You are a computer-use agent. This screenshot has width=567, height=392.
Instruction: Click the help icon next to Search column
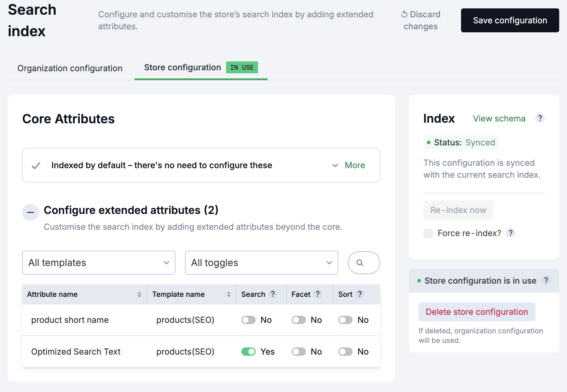click(273, 294)
